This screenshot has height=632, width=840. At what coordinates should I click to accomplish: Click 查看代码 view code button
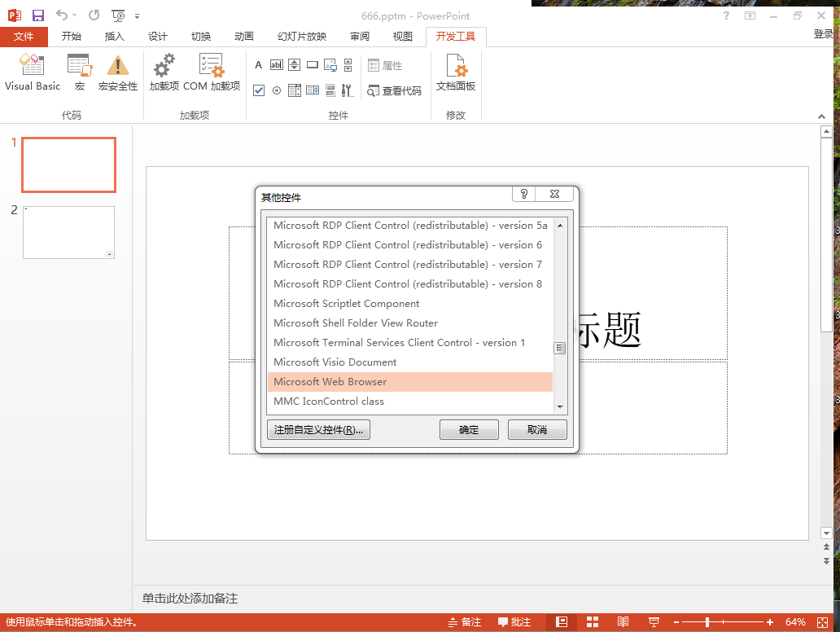(394, 91)
